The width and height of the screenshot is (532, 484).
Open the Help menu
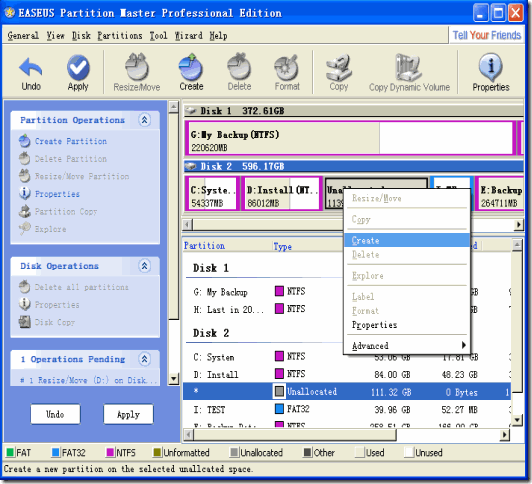coord(218,36)
